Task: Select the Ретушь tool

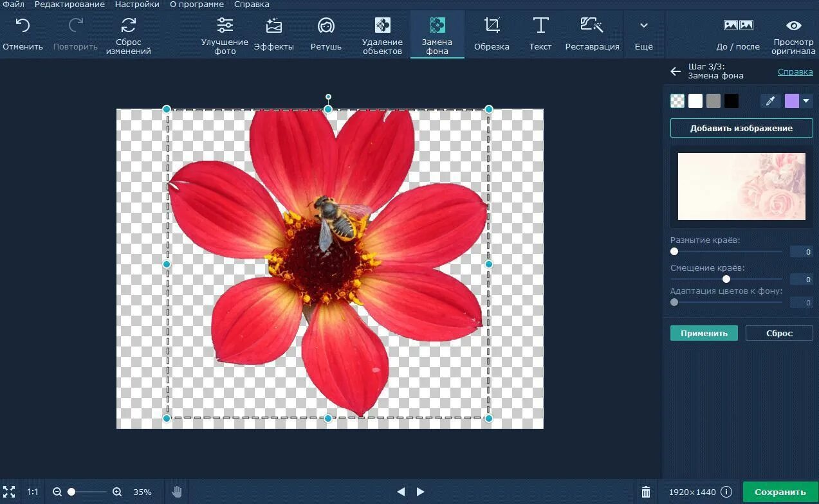Action: click(326, 35)
